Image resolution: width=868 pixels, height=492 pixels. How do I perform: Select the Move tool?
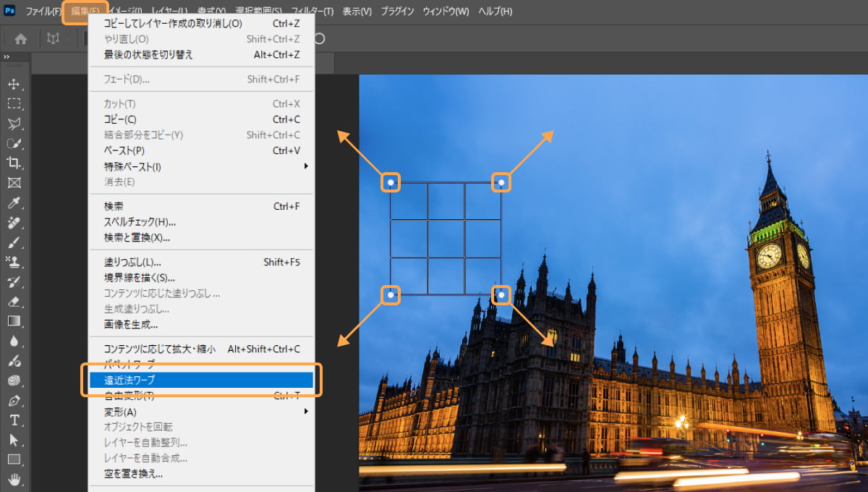(x=14, y=84)
